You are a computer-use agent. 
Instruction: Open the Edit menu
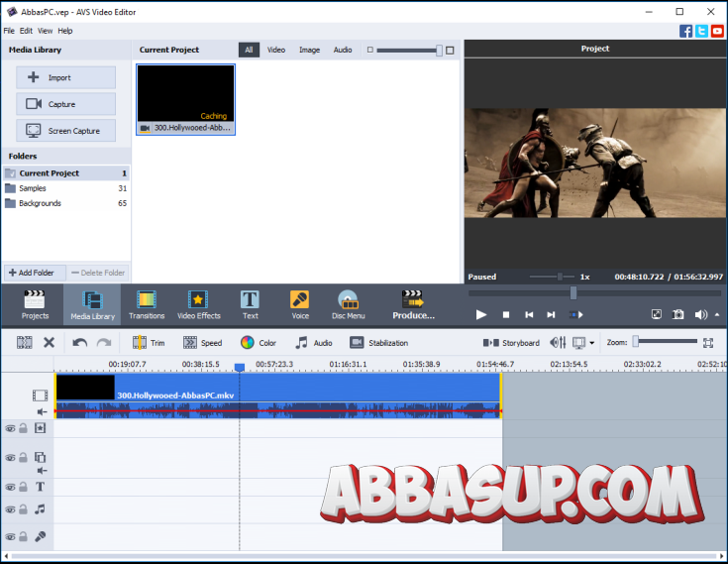[26, 31]
